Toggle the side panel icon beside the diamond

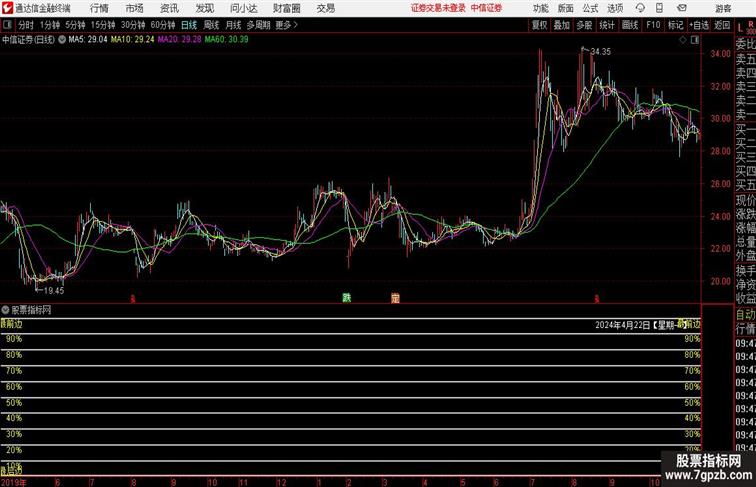point(695,40)
